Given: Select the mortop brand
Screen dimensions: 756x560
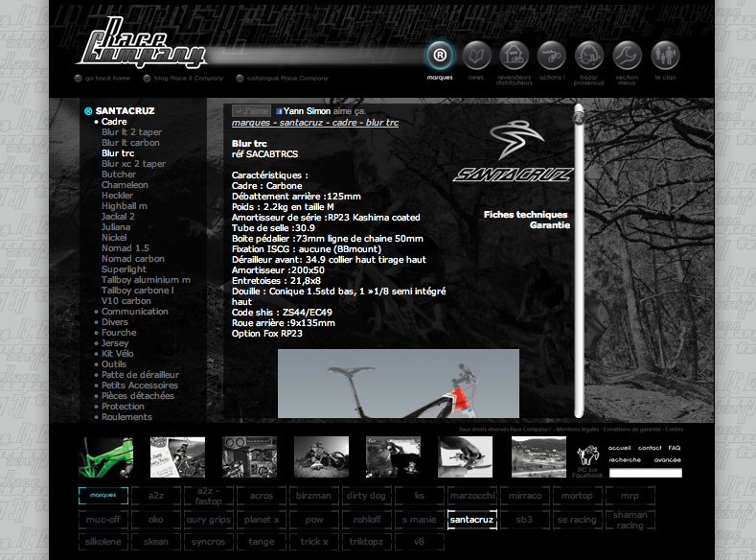Looking at the screenshot, I should coord(577,496).
